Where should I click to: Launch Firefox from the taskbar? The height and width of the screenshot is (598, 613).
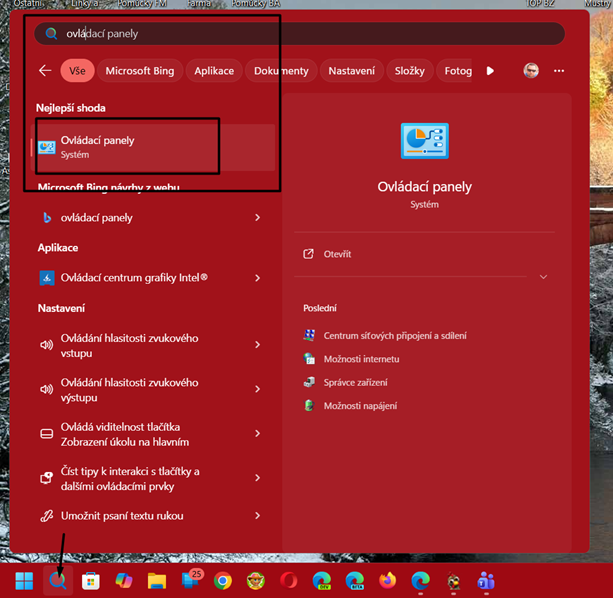[x=387, y=581]
